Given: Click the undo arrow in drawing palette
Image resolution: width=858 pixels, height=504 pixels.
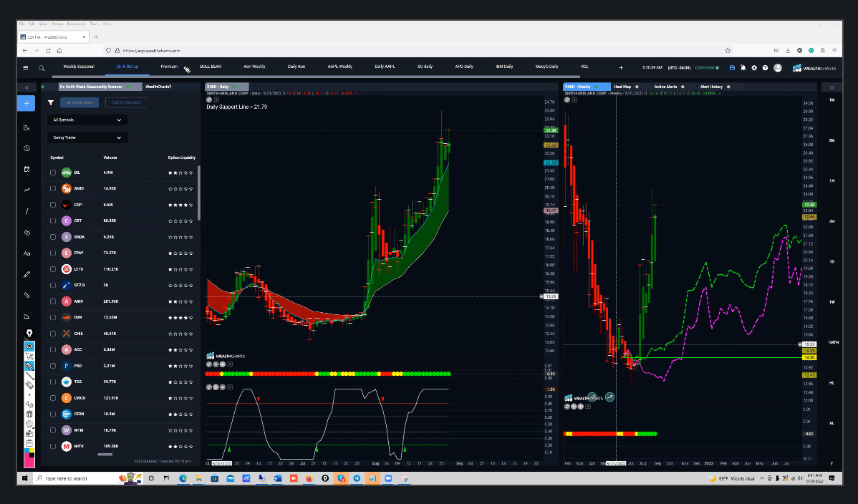Looking at the screenshot, I should click(29, 405).
